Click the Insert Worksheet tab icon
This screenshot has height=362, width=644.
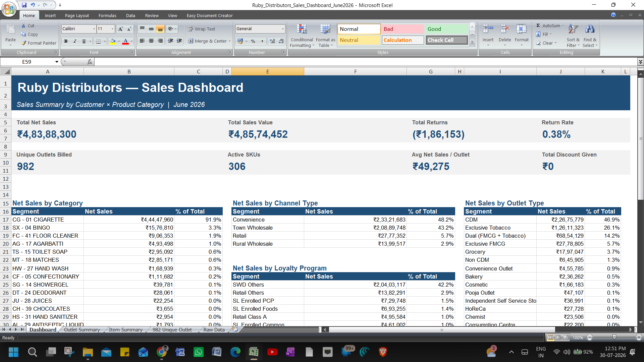(235, 329)
